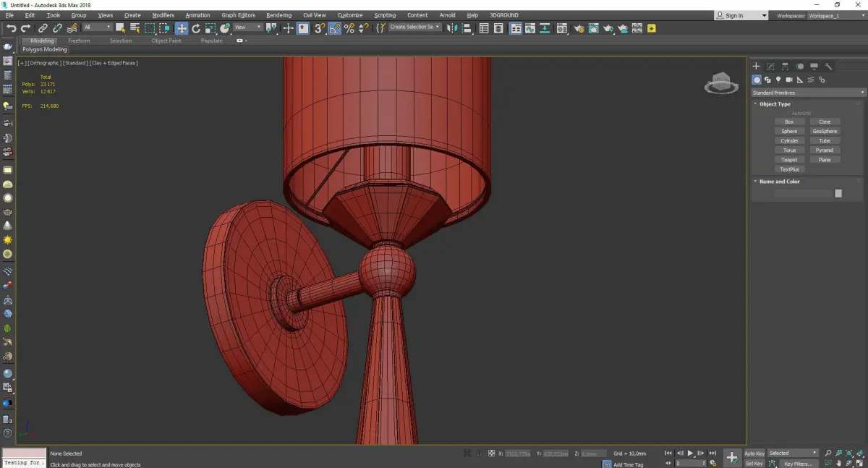The height and width of the screenshot is (468, 868).
Task: Open the Selected key filter dropdown
Action: click(793, 453)
